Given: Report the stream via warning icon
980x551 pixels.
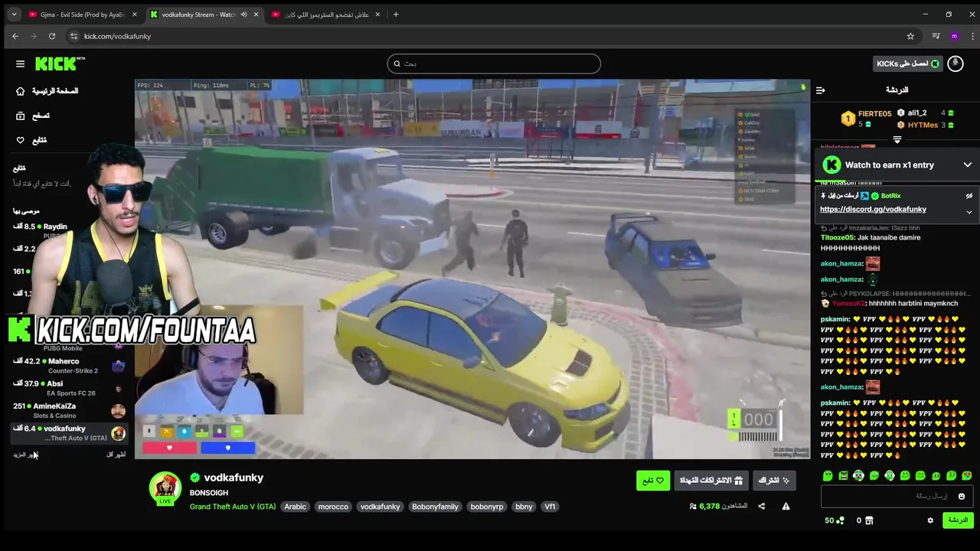Looking at the screenshot, I should click(x=786, y=507).
